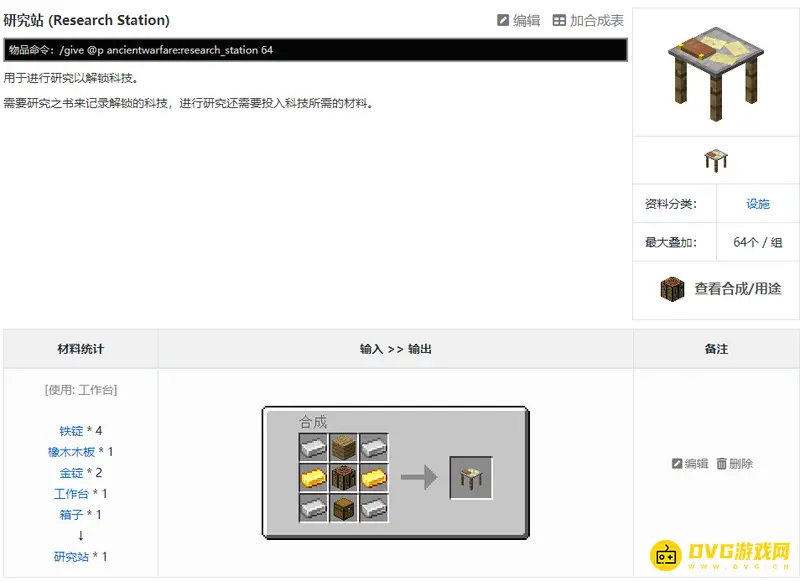800x581 pixels.
Task: Click the 备注 column header
Action: click(x=716, y=349)
